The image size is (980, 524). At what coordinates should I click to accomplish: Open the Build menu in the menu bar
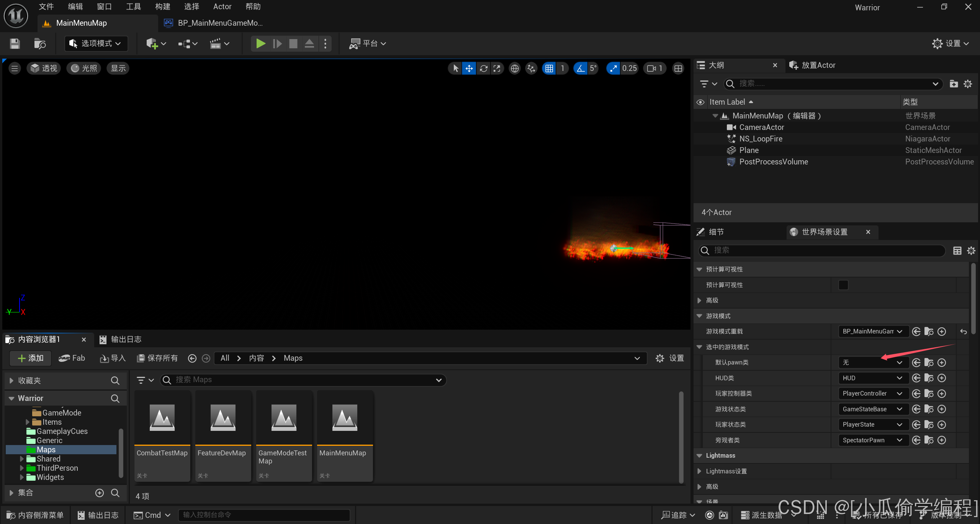click(162, 7)
